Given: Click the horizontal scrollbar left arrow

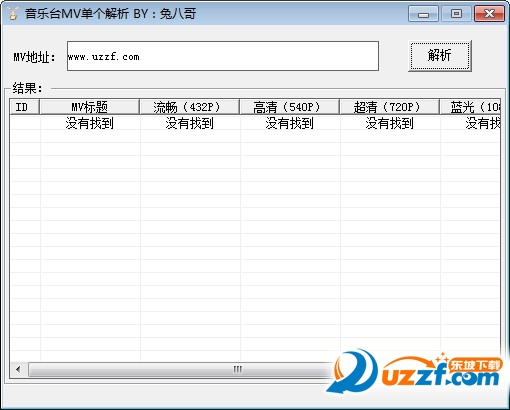Looking at the screenshot, I should click(18, 369).
